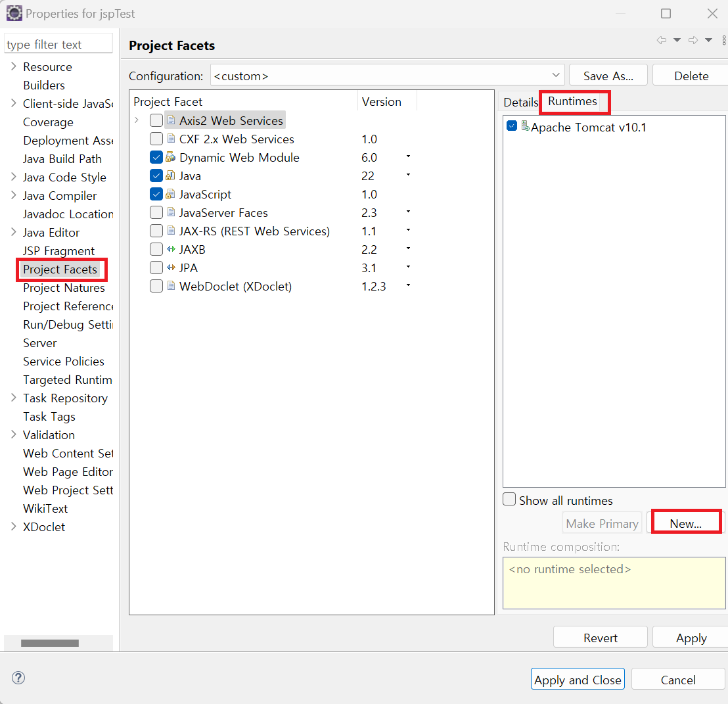Open the Configuration combo box

pyautogui.click(x=387, y=75)
